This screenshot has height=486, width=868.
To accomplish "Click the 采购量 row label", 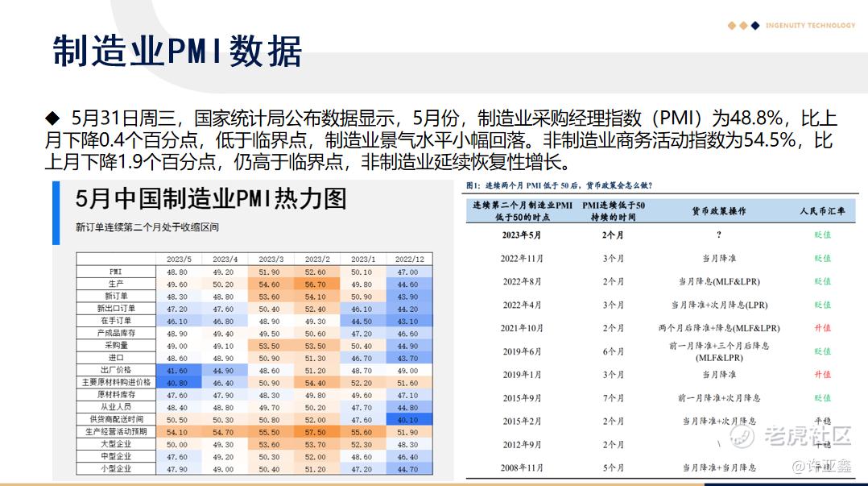I will pyautogui.click(x=116, y=345).
